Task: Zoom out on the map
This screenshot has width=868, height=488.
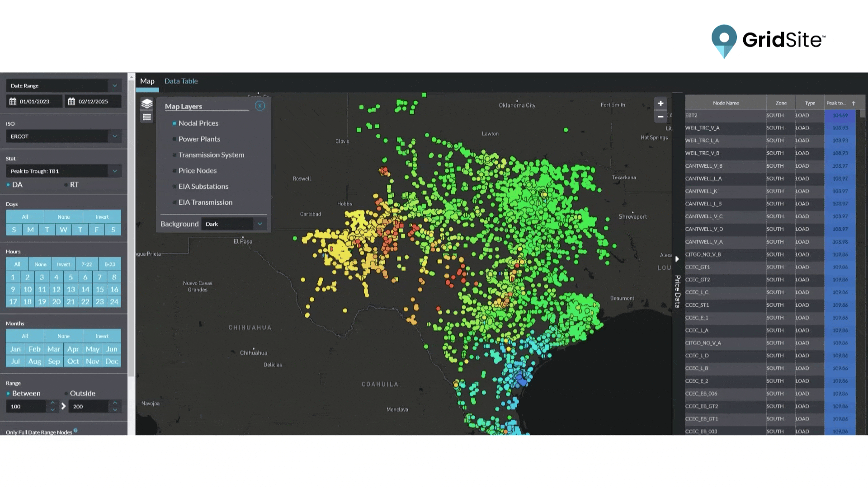Action: click(x=660, y=117)
